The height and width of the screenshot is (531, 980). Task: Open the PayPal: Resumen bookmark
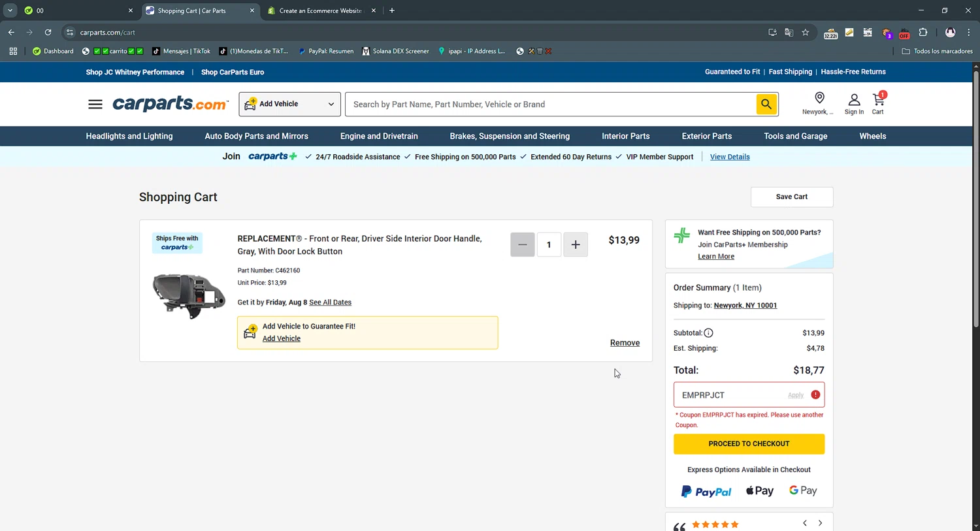tap(325, 51)
